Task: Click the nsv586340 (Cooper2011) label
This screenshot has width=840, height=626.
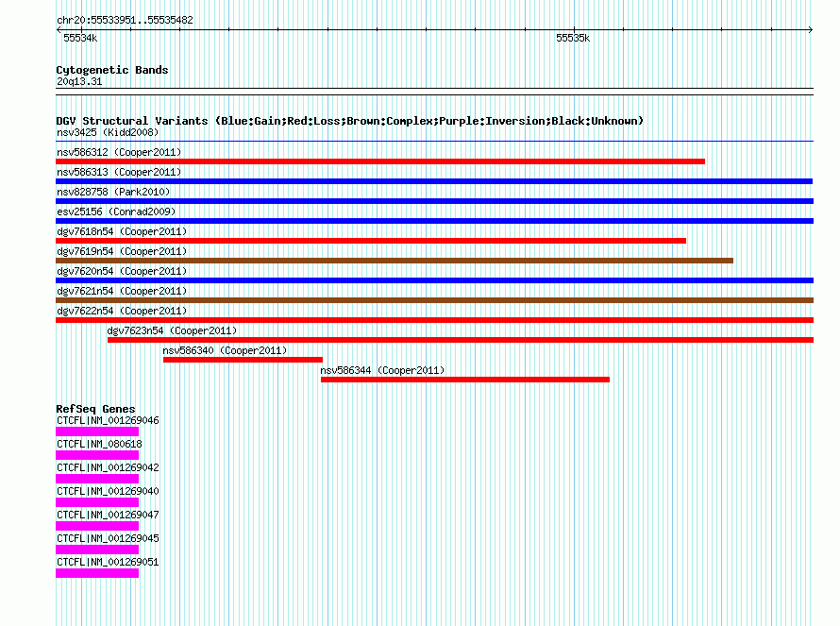Action: 225,350
